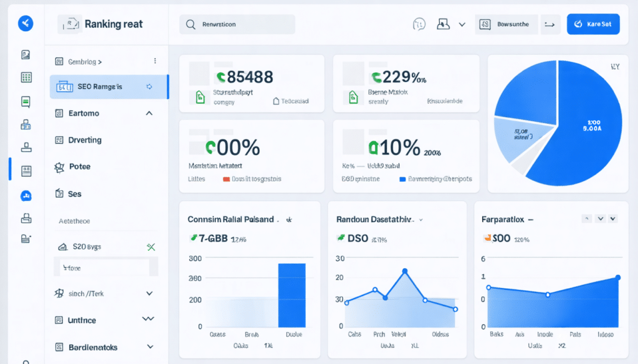Click the peak point on Randoun line chart

[x=404, y=271]
